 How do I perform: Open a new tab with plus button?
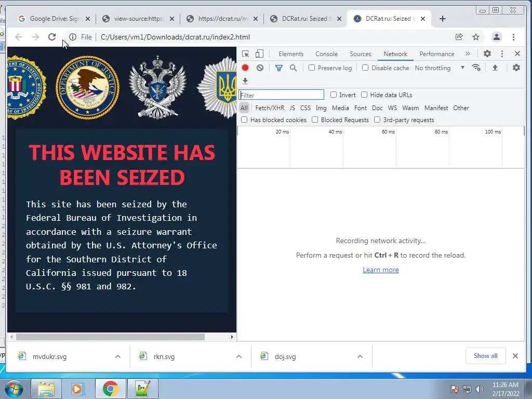pos(443,19)
